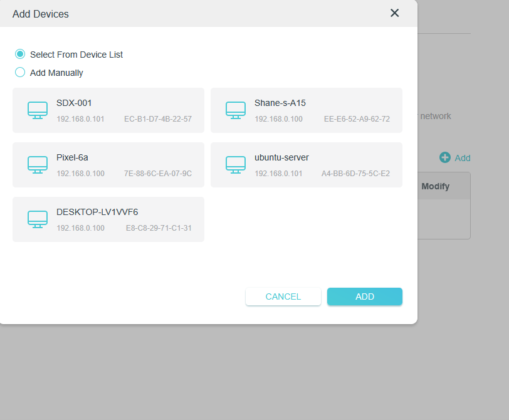
Task: Select the ubuntu-server device name
Action: [x=281, y=157]
